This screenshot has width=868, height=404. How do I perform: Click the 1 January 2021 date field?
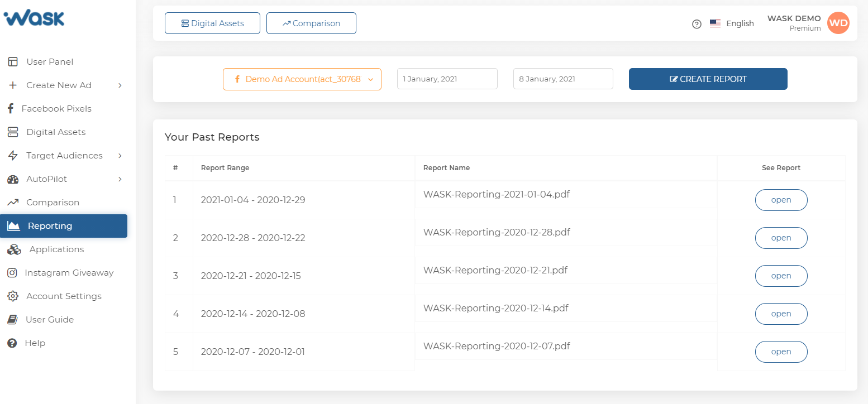[447, 79]
